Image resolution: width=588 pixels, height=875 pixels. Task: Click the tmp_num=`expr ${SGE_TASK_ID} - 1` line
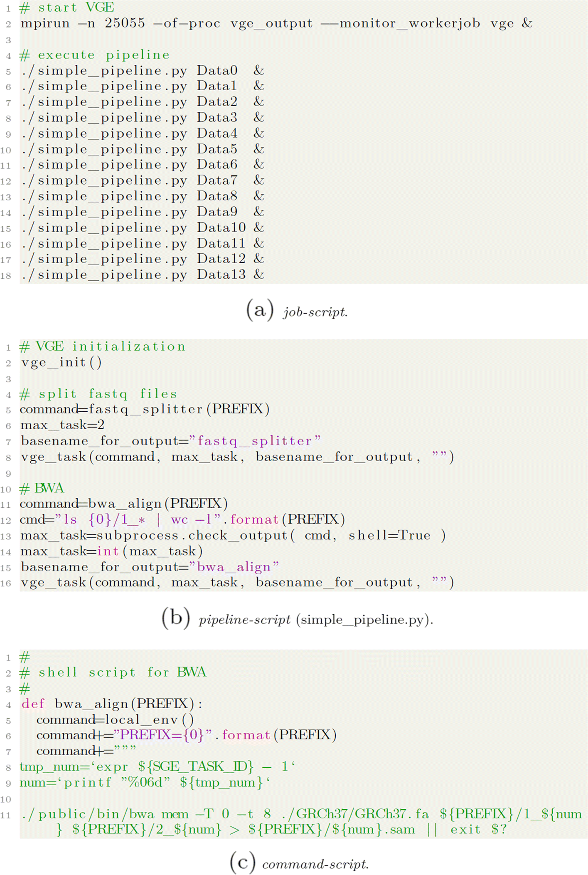tap(157, 767)
